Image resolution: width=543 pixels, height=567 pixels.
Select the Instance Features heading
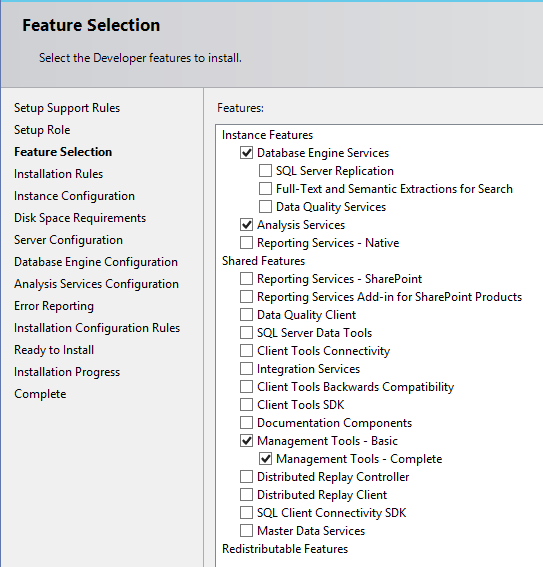coord(268,135)
